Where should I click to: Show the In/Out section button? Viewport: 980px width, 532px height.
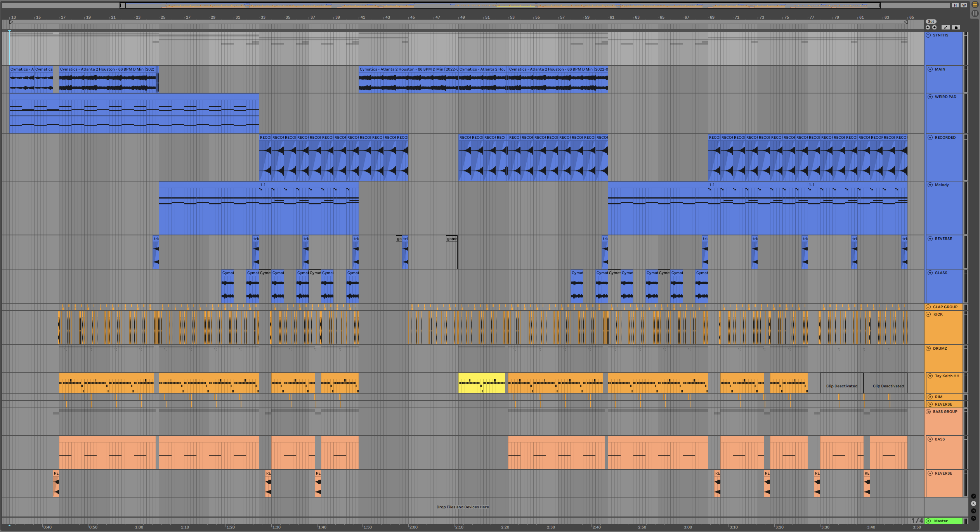[x=973, y=496]
